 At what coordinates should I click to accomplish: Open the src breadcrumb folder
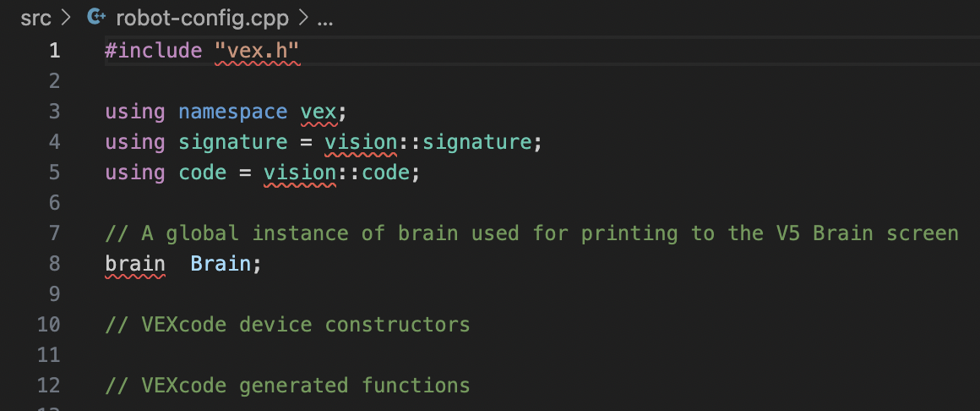tap(35, 18)
